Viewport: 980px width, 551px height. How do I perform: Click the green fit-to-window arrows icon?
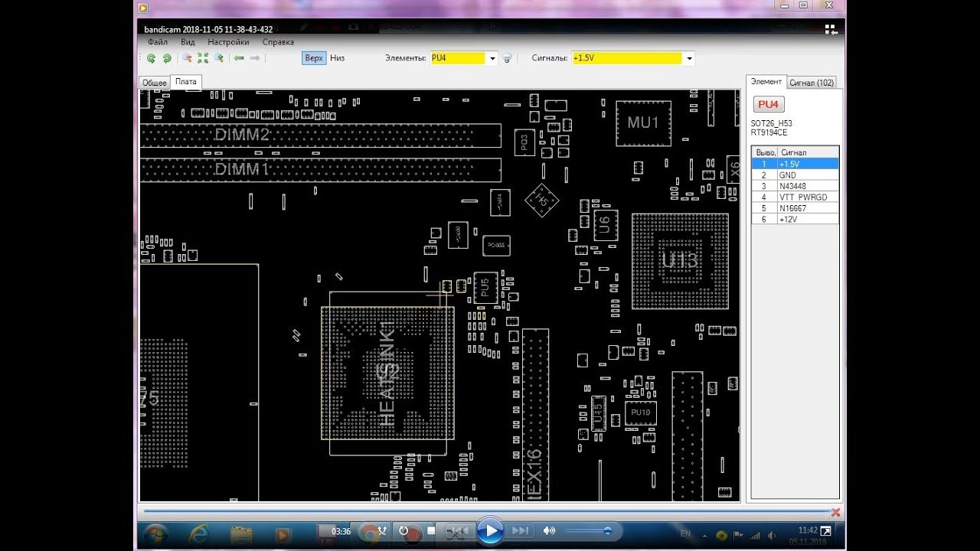point(203,58)
